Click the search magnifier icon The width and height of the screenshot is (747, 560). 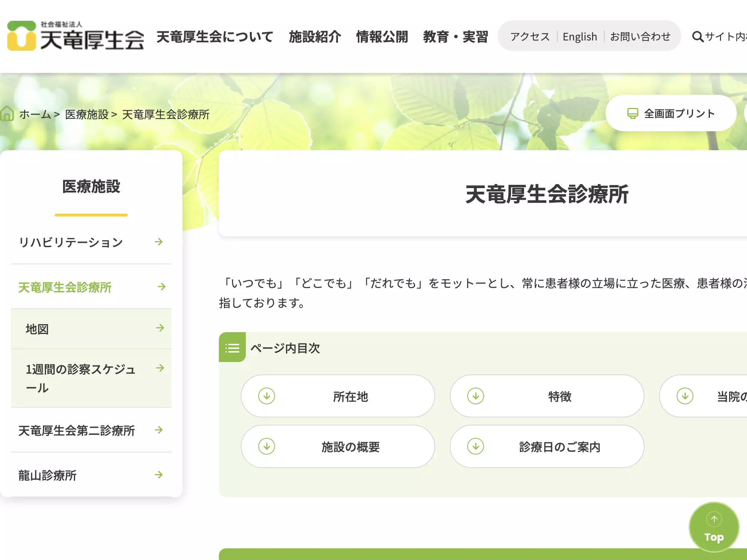[x=697, y=37]
